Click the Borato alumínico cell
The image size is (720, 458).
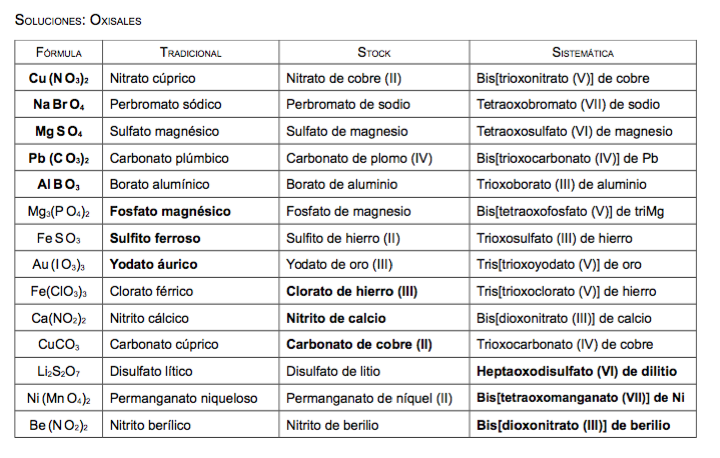[191, 184]
